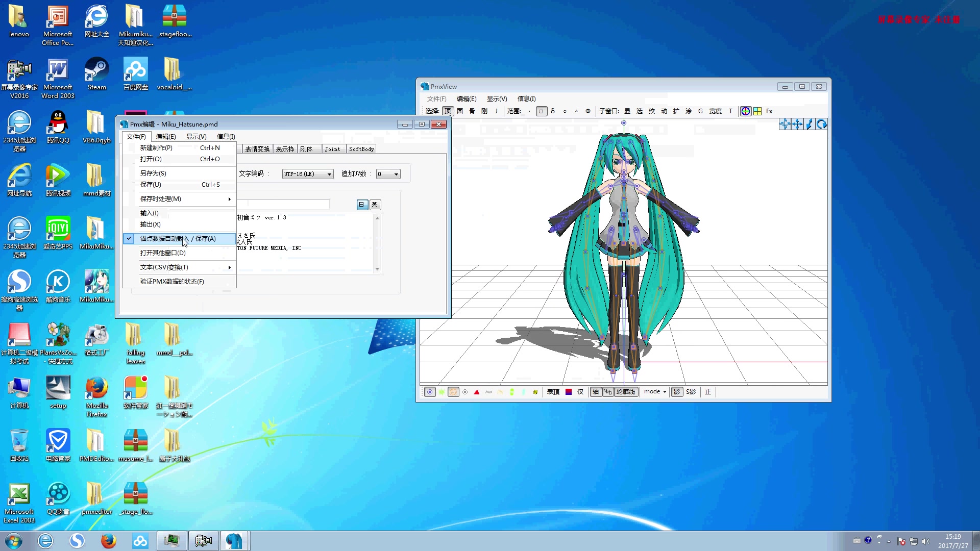Toggle the 轴 axis display button

coord(595,392)
